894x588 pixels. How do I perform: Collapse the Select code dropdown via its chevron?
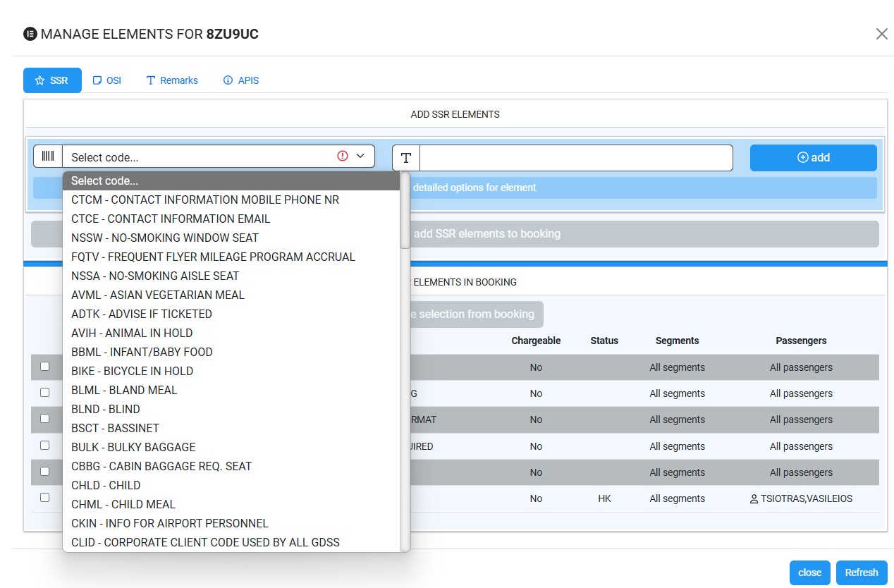point(360,156)
